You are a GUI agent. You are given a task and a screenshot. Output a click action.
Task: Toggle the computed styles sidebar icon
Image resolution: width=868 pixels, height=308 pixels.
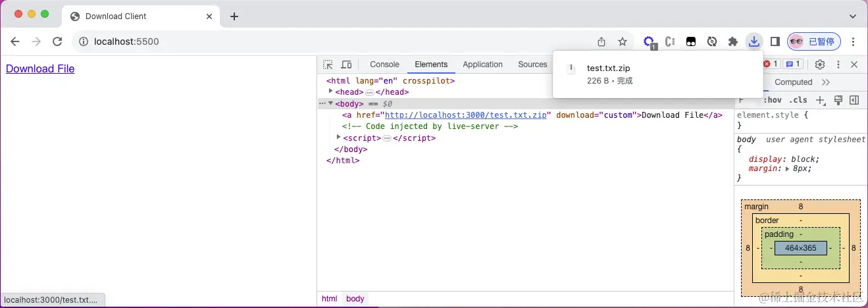pos(854,100)
